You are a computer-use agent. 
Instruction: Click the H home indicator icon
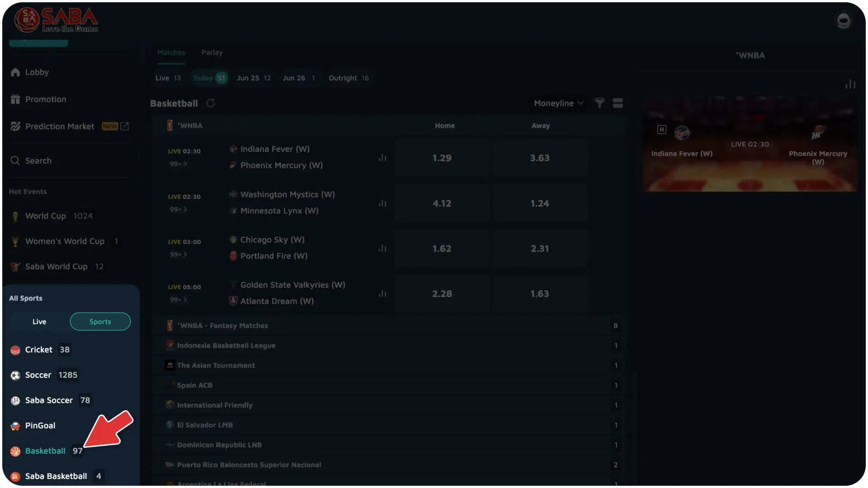click(x=661, y=130)
